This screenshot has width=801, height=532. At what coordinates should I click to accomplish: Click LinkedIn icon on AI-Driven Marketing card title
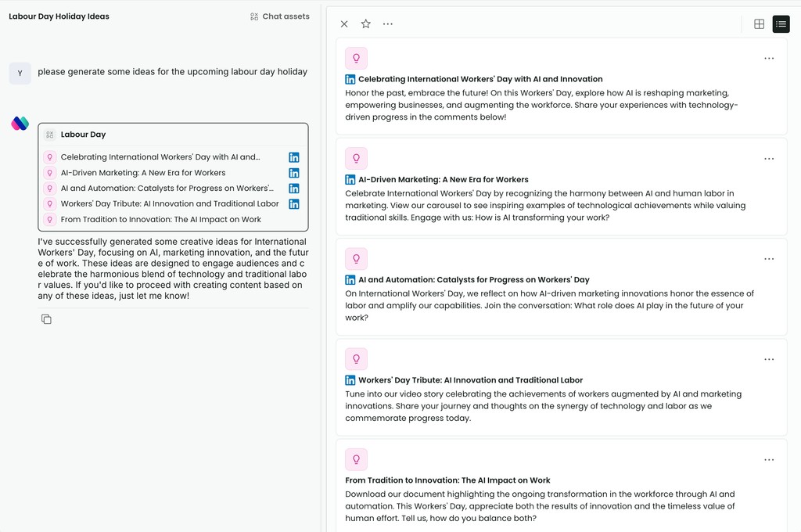click(350, 179)
